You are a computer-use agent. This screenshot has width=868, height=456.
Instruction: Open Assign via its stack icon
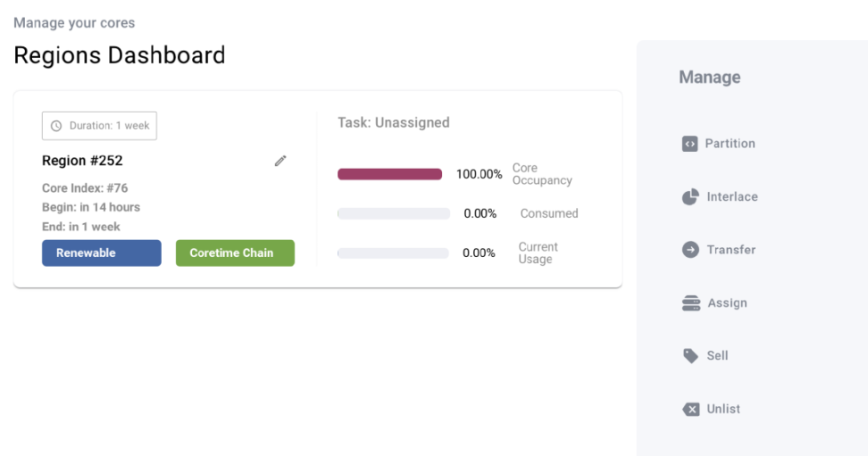691,303
